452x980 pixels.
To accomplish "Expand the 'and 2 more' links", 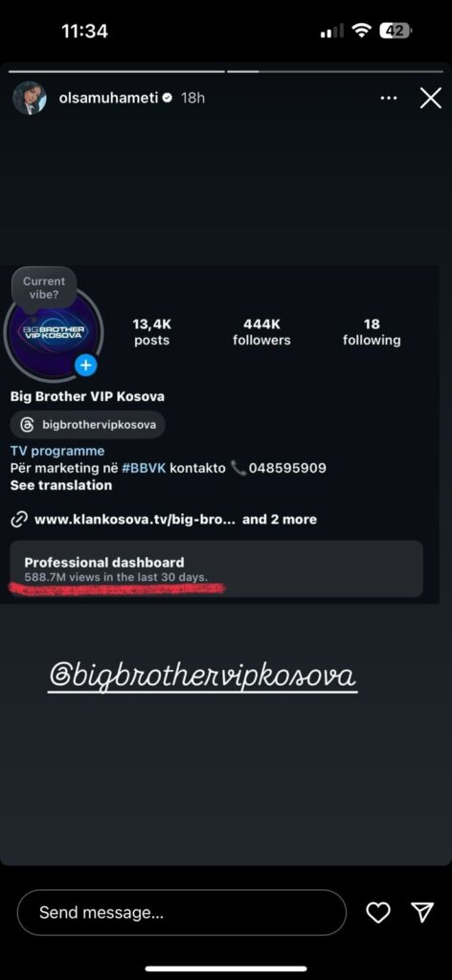I will tap(280, 520).
